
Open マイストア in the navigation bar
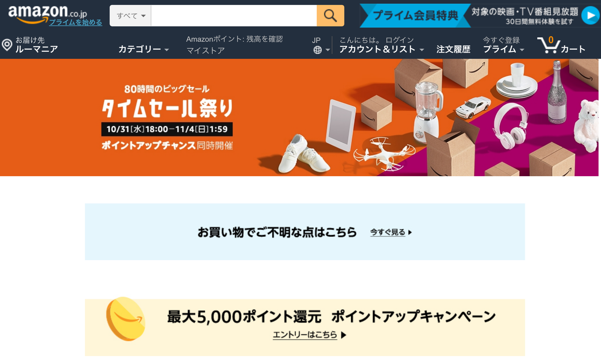(x=206, y=50)
